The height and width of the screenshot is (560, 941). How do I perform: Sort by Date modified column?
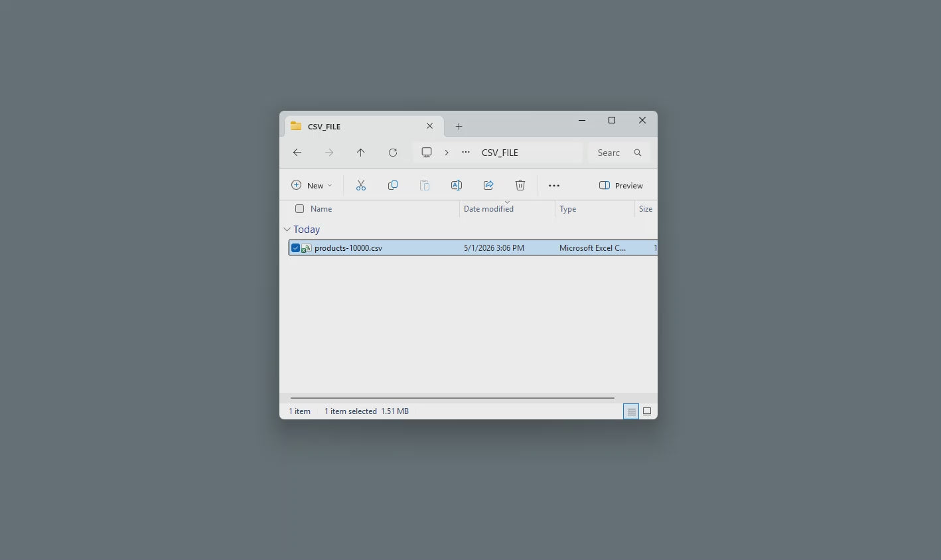(488, 209)
